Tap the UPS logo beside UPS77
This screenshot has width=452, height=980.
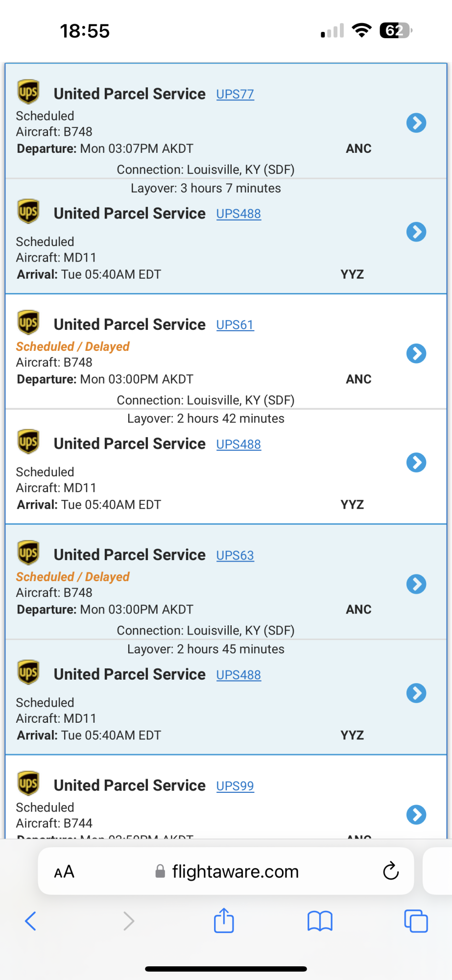click(x=28, y=92)
